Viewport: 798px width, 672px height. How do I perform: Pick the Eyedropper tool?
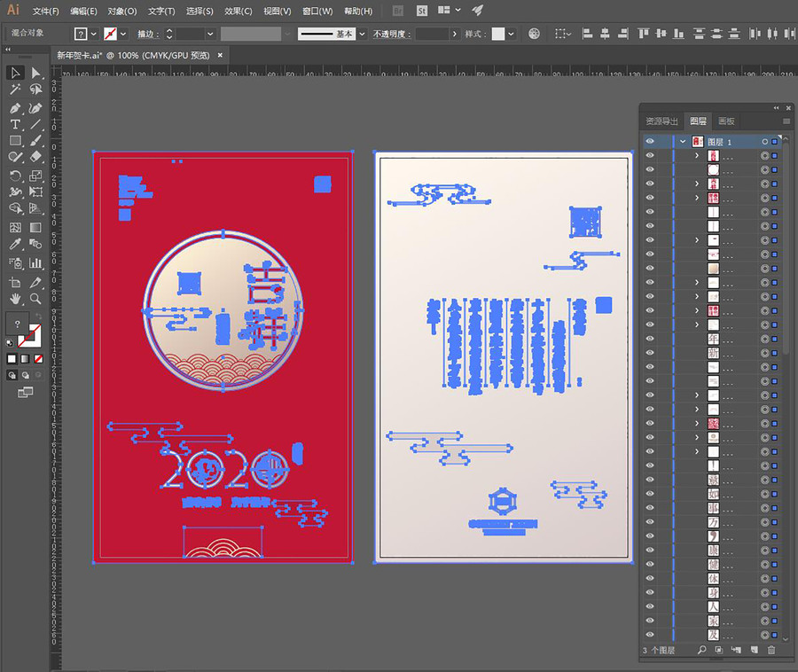[x=15, y=244]
